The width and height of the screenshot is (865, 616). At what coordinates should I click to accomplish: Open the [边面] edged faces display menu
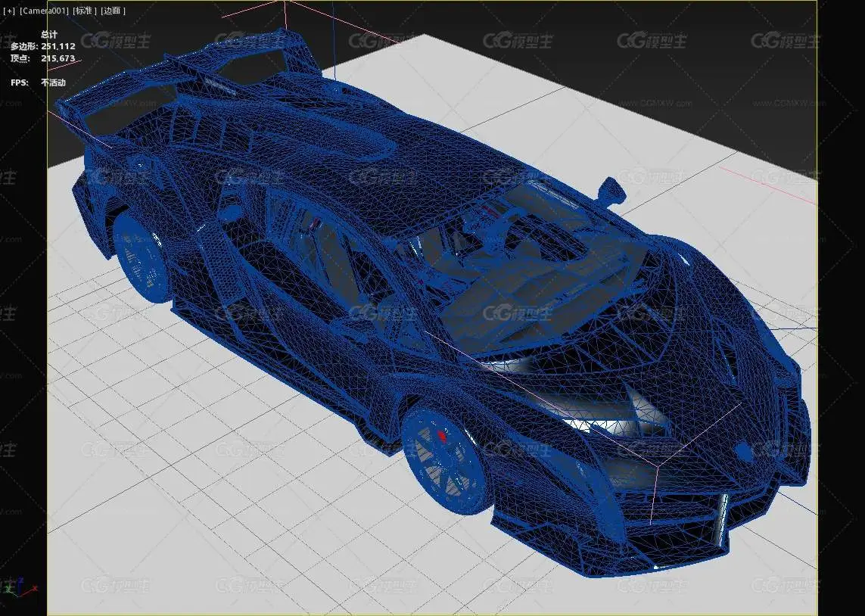pyautogui.click(x=113, y=11)
